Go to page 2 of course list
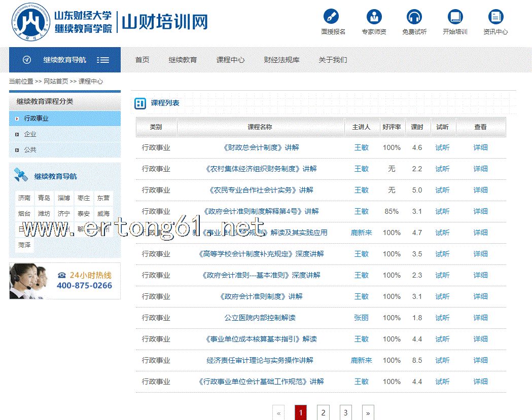 coord(323,413)
